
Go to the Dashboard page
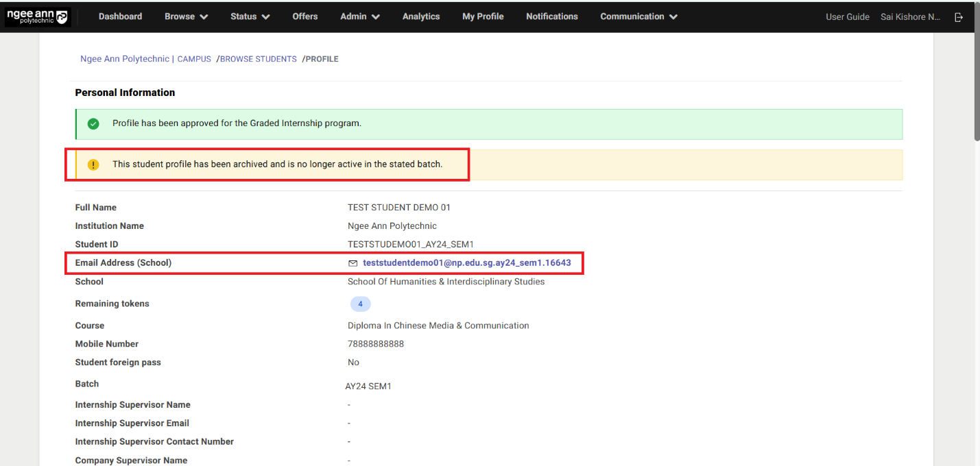click(x=120, y=16)
